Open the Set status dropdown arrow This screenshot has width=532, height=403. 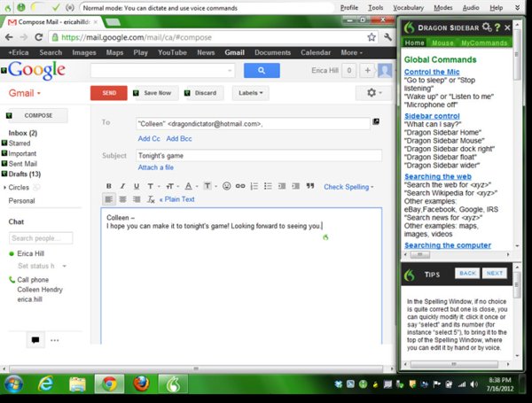pos(64,266)
